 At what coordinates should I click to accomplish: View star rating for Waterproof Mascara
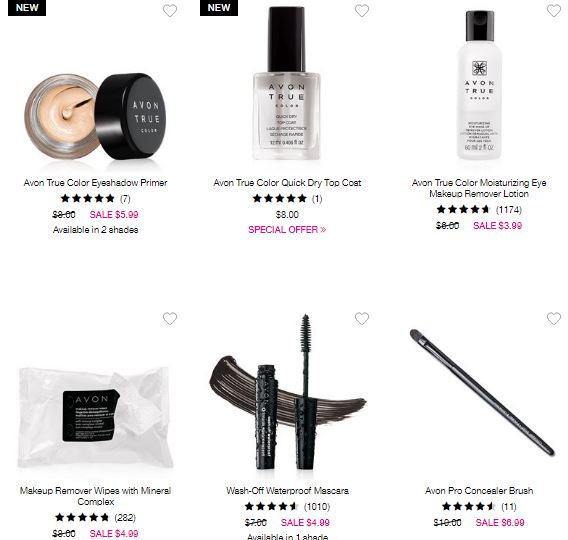pyautogui.click(x=271, y=506)
